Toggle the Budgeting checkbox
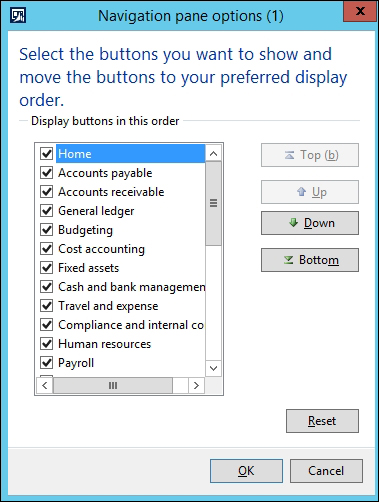379x502 pixels. pyautogui.click(x=46, y=230)
